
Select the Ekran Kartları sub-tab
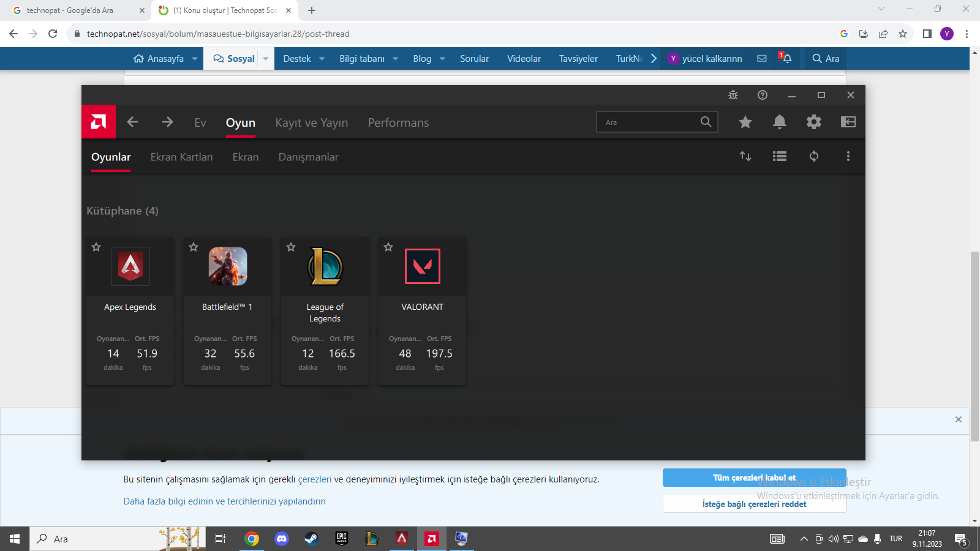(182, 157)
